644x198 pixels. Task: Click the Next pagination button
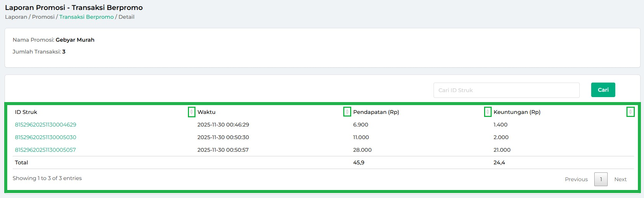tap(620, 179)
